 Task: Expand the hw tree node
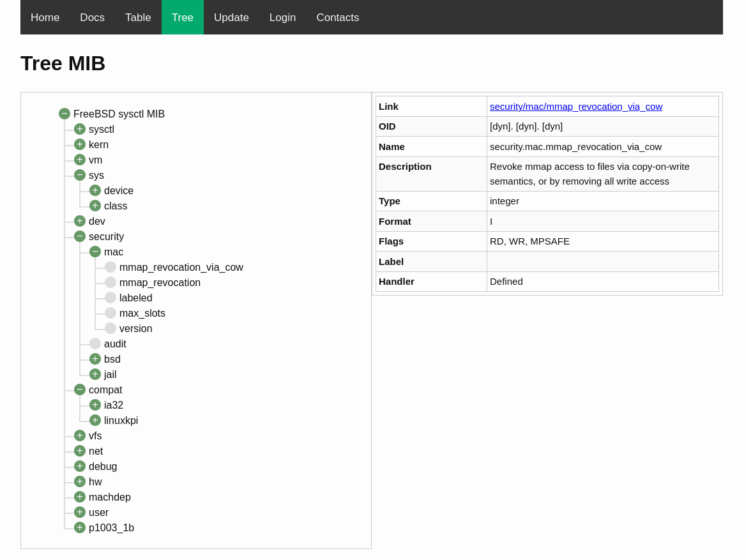[80, 481]
